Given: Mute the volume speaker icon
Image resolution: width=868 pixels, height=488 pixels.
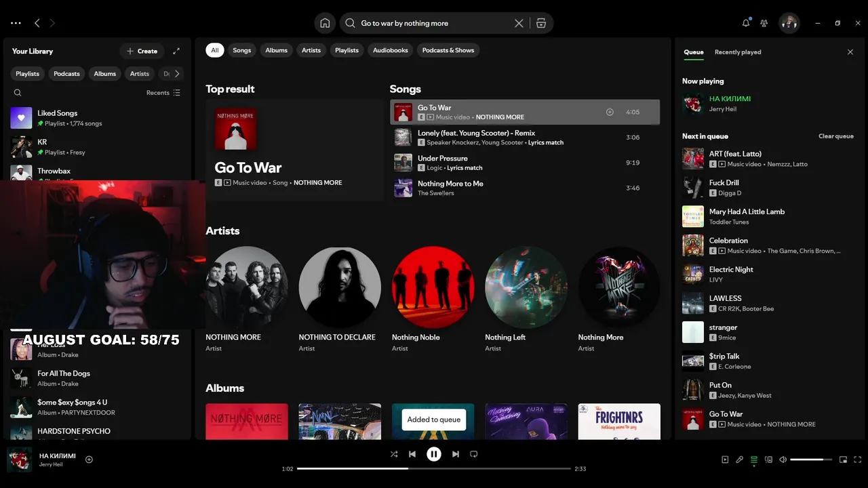Looking at the screenshot, I should coord(783,460).
